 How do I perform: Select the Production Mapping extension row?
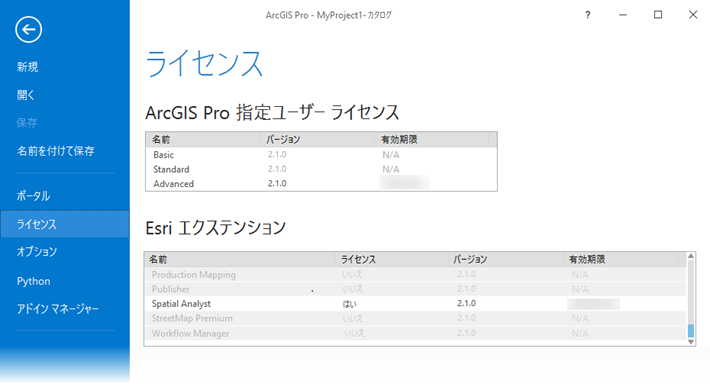pyautogui.click(x=415, y=275)
